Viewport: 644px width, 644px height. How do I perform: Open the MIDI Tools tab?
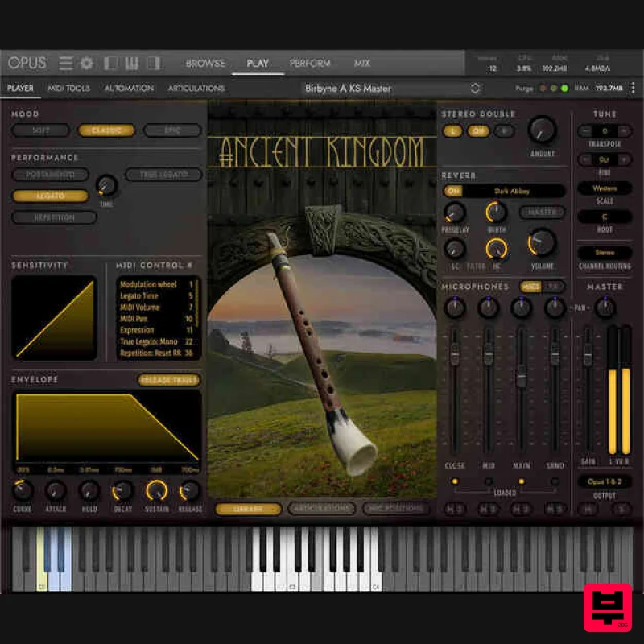(69, 88)
